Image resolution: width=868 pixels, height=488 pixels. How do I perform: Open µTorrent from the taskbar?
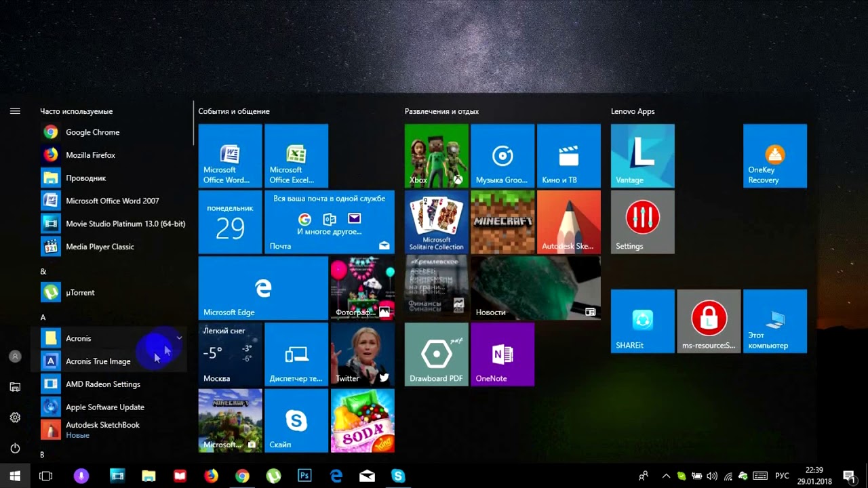[x=273, y=476]
